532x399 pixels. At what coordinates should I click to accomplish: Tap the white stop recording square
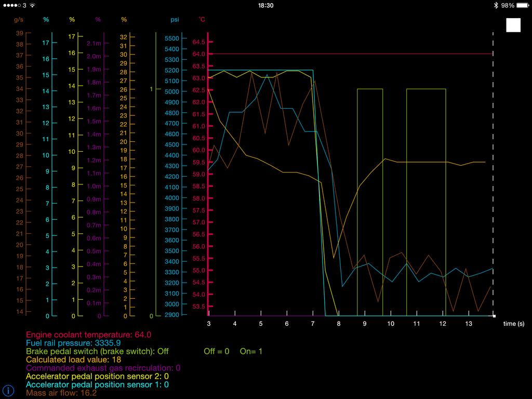(x=513, y=25)
